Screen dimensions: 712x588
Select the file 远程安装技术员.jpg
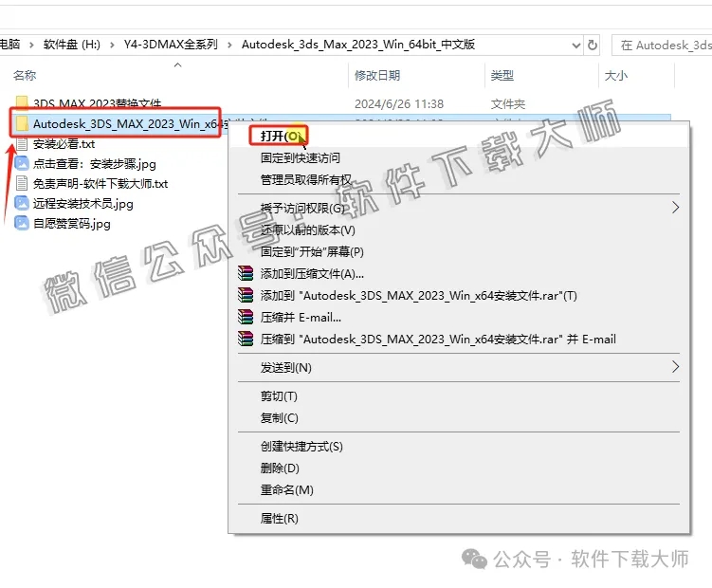click(83, 204)
